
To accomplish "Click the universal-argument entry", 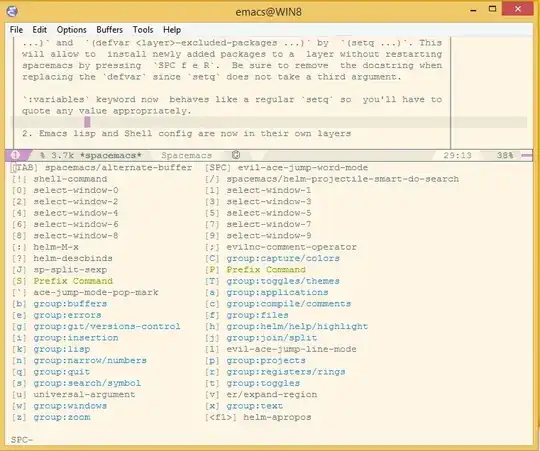I will (84, 395).
